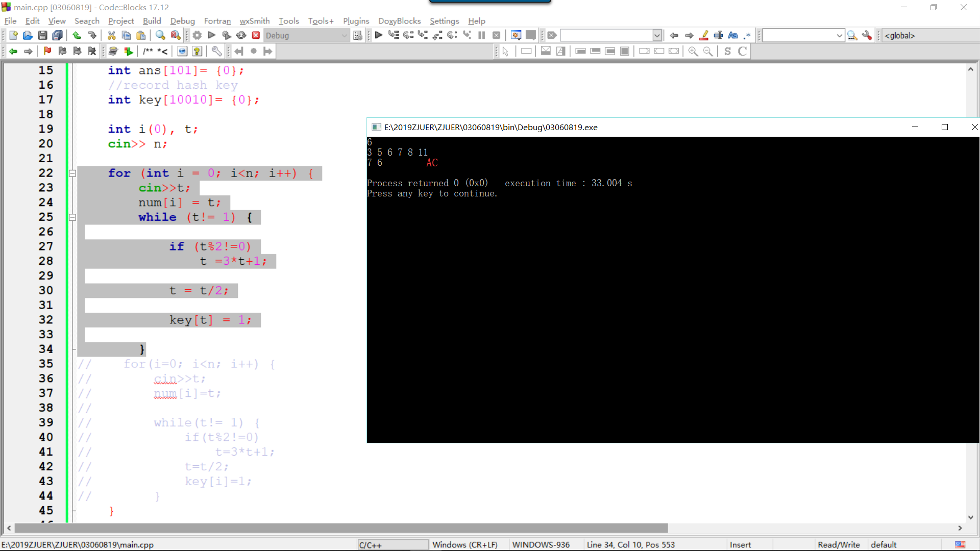
Task: Open the Settings menu
Action: [444, 21]
